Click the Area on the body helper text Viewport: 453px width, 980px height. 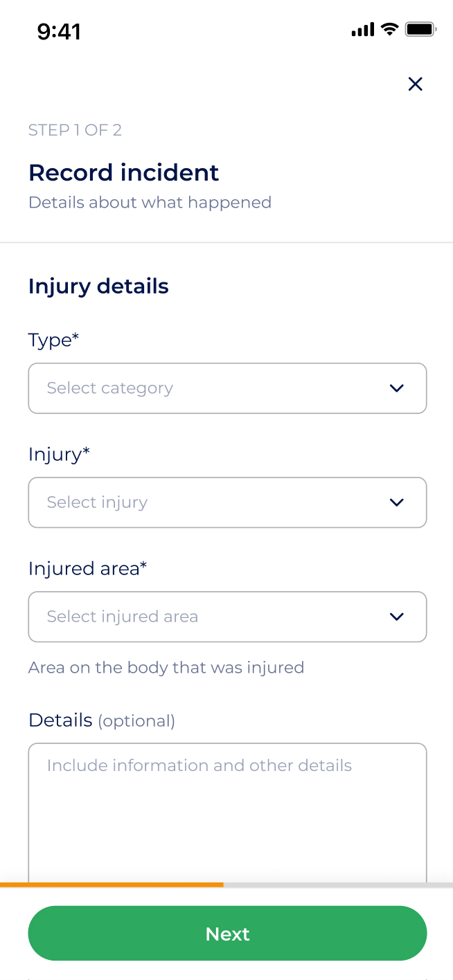[166, 667]
